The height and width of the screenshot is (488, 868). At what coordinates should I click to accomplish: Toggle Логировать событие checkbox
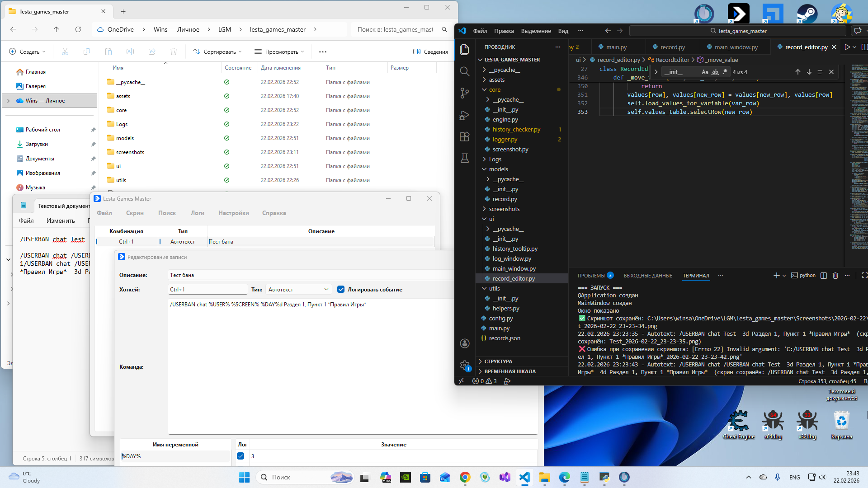click(x=341, y=290)
